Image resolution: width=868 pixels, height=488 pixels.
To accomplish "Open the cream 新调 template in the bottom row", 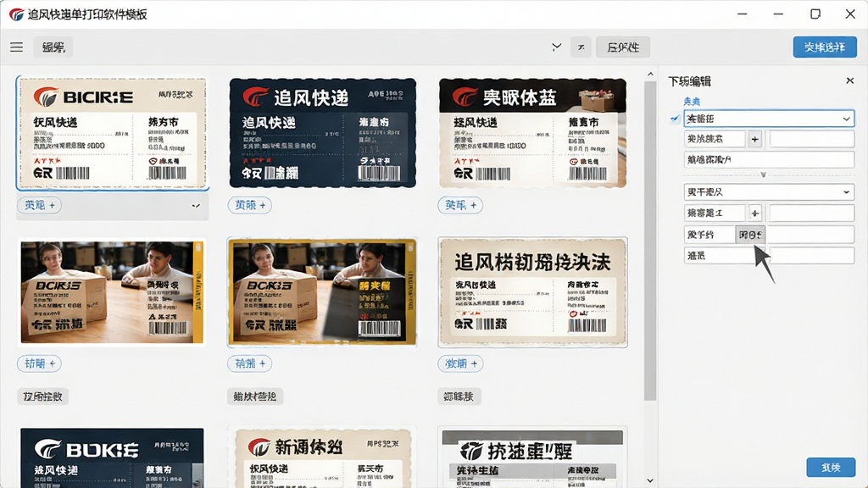I will click(322, 457).
